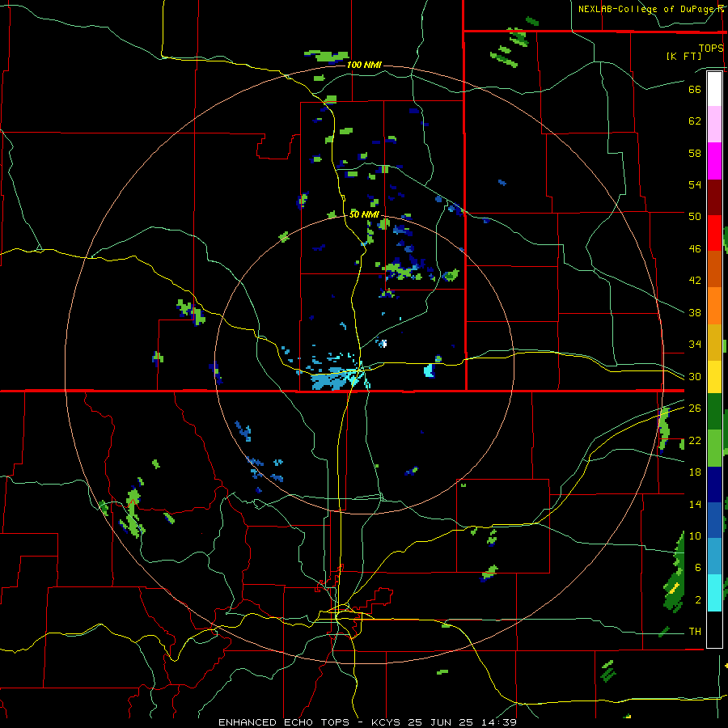Click the "2" scale value

point(697,600)
